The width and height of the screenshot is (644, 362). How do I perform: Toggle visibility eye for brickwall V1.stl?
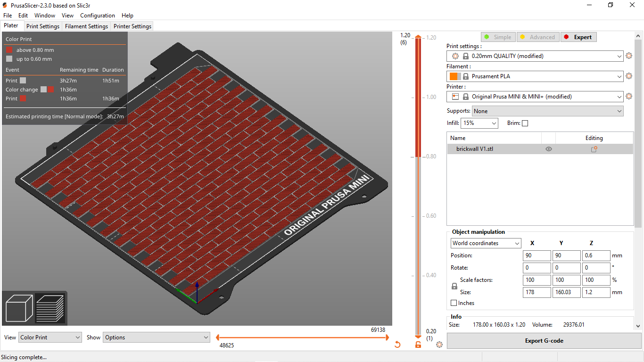point(549,149)
